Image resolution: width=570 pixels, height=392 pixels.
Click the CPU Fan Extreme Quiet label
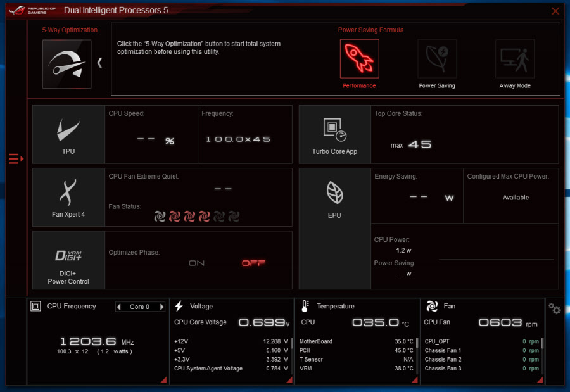point(144,176)
